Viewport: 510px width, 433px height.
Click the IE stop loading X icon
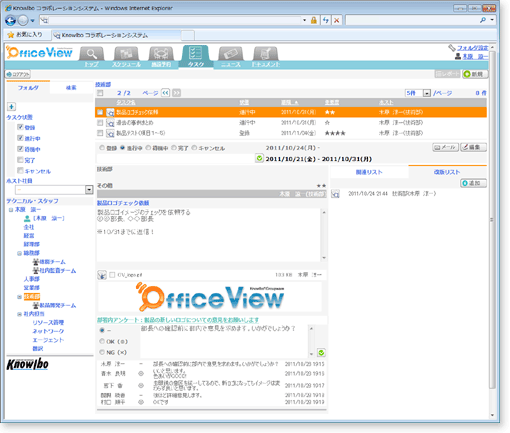pyautogui.click(x=337, y=20)
